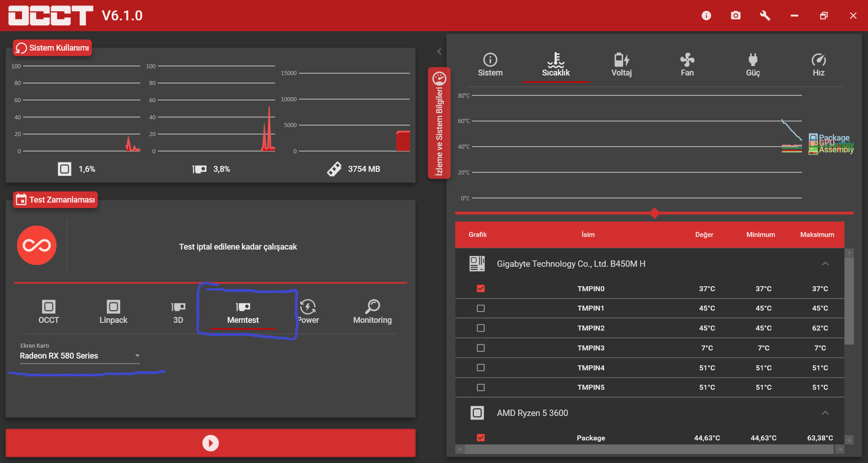The image size is (868, 463).
Task: Collapse the AMD Ryzen 5 3600 group
Action: [x=825, y=413]
